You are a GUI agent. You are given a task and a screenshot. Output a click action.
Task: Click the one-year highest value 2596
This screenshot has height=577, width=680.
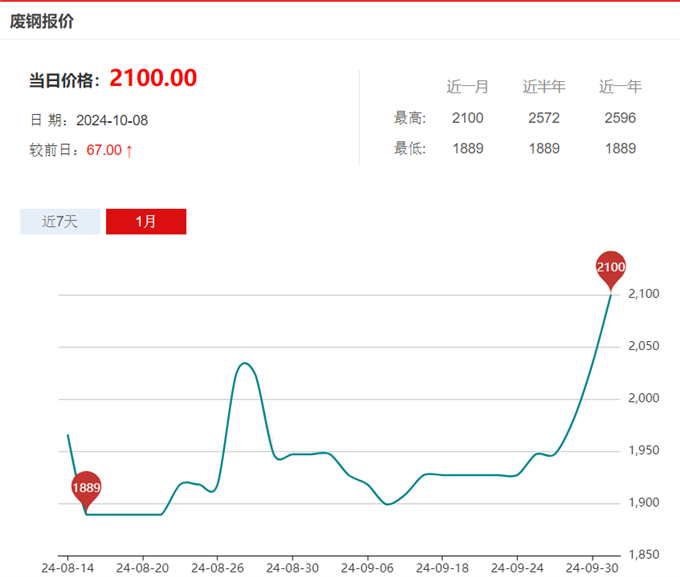point(620,118)
